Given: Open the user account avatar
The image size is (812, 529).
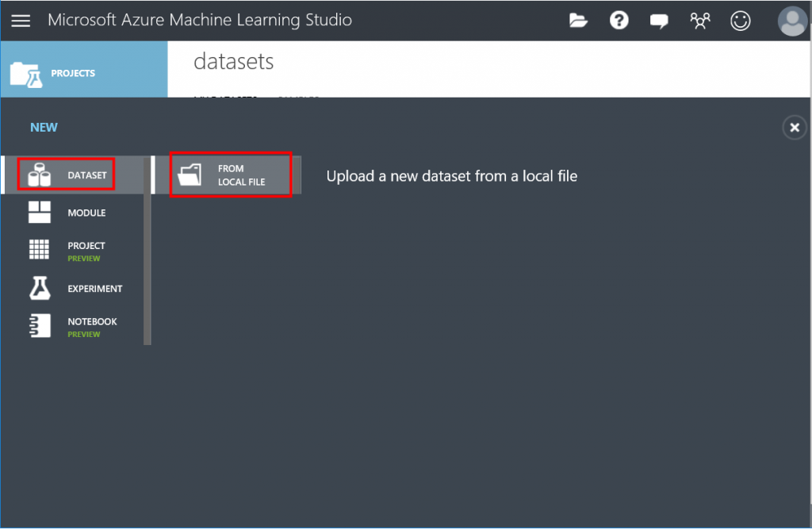Looking at the screenshot, I should tap(792, 21).
